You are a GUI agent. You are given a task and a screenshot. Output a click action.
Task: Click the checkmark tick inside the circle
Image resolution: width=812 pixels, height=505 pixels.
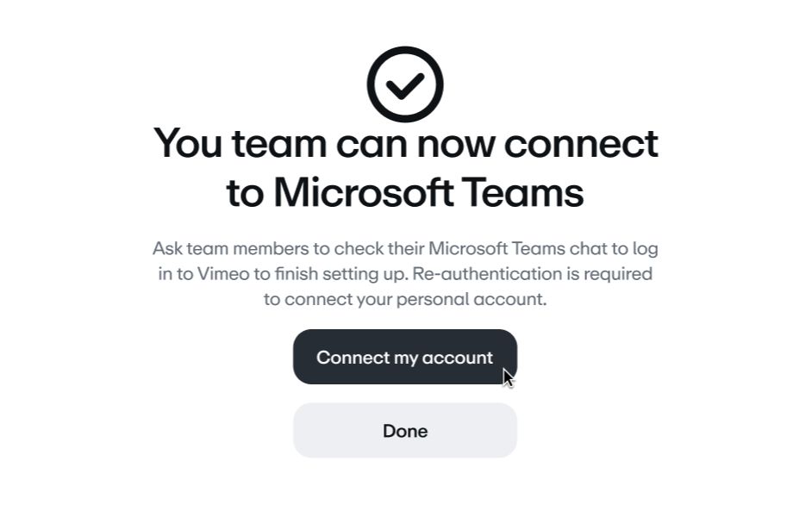405,86
